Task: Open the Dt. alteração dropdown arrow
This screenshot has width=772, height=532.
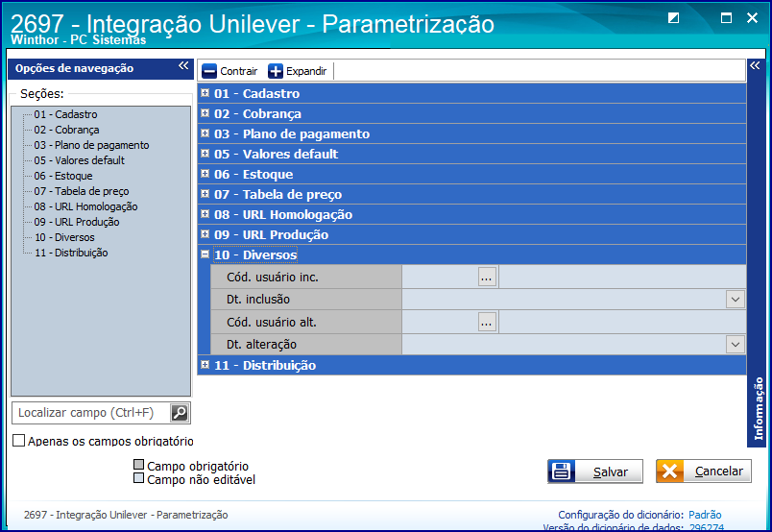Action: point(736,345)
